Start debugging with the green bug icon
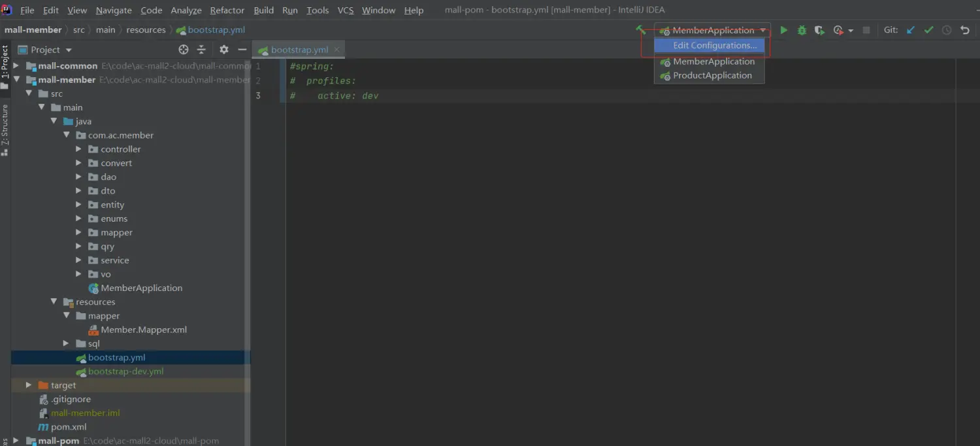Viewport: 980px width, 446px height. (x=802, y=30)
